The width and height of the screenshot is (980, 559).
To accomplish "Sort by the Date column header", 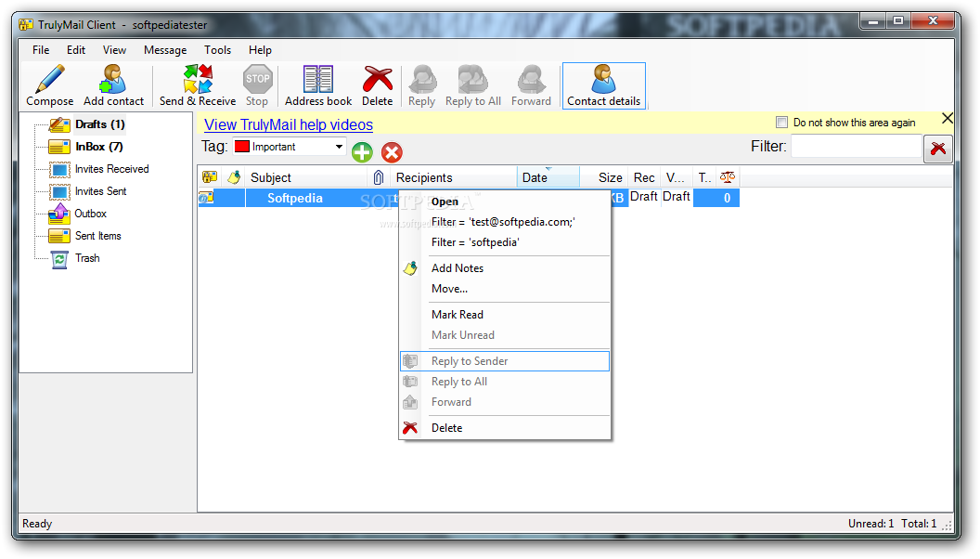I will [548, 177].
